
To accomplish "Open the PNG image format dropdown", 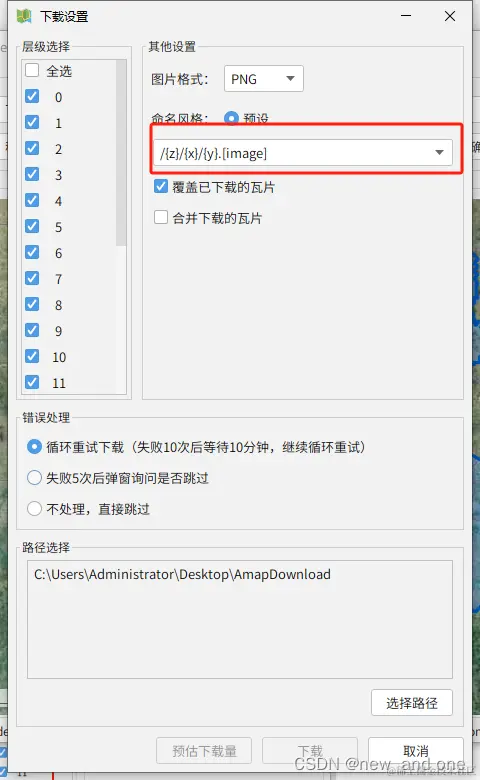I will 264,79.
